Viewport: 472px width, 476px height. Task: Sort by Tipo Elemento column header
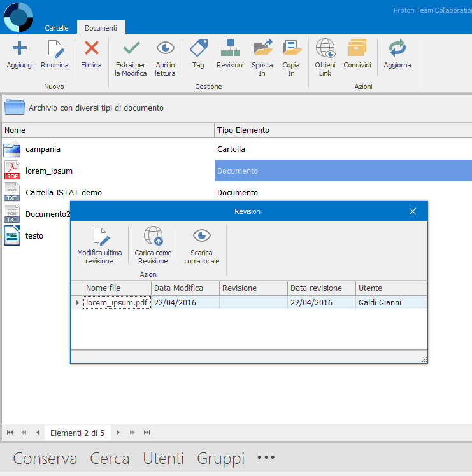coord(343,130)
